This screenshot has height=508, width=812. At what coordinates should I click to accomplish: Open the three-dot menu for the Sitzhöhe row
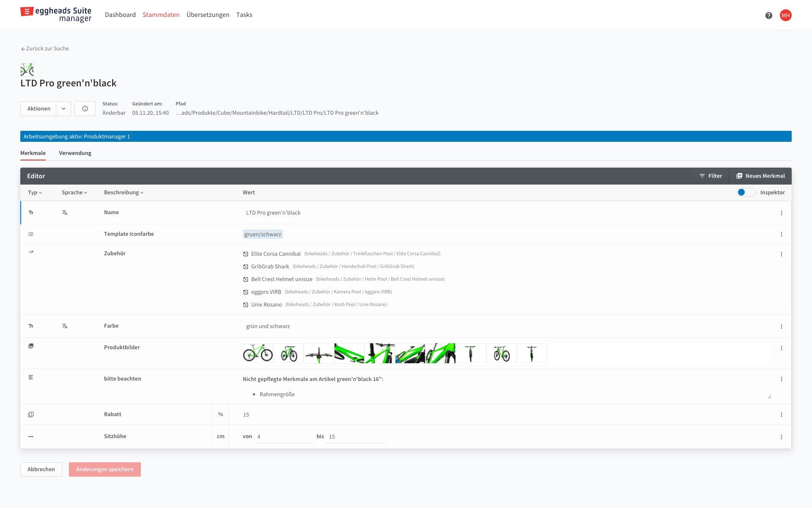pos(781,437)
